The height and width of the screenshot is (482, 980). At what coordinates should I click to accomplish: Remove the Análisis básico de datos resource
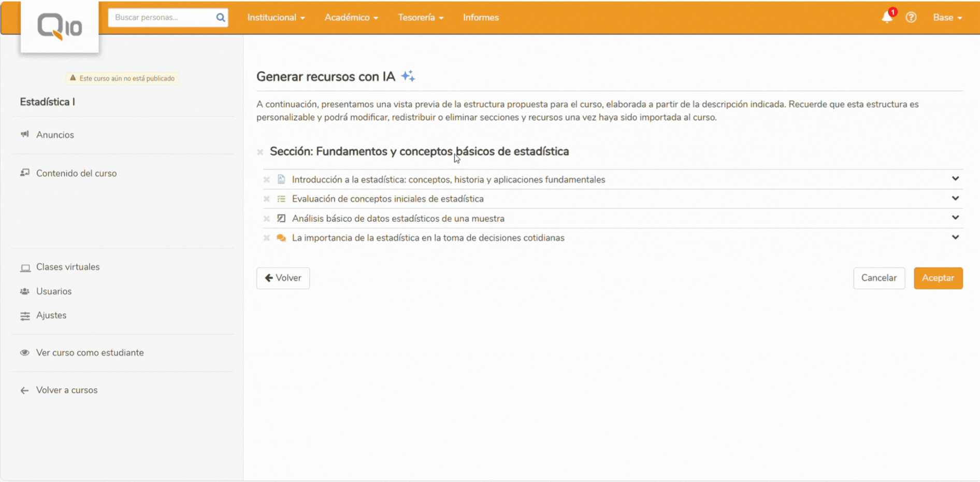(267, 219)
